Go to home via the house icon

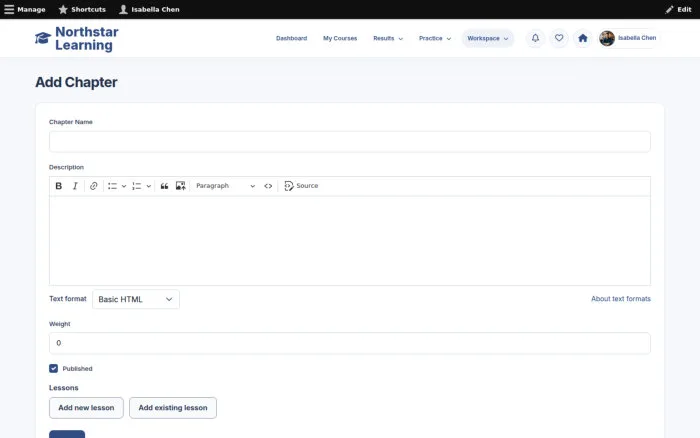click(x=583, y=38)
